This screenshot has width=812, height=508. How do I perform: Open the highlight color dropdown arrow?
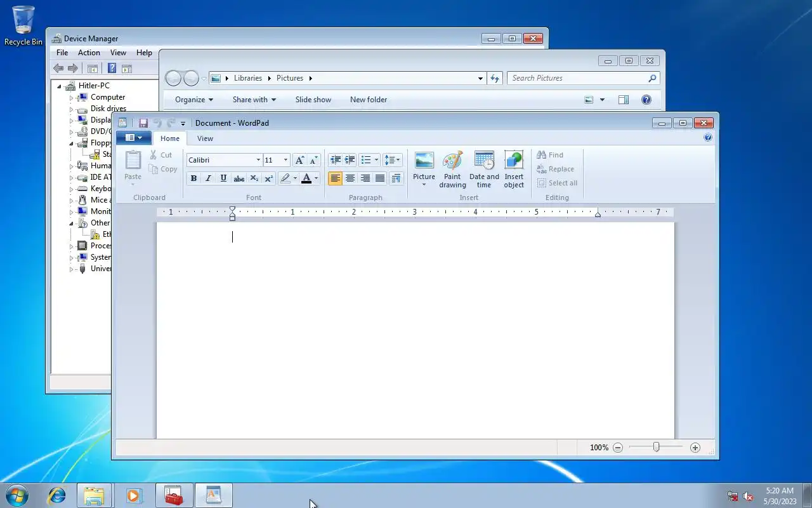tap(295, 178)
